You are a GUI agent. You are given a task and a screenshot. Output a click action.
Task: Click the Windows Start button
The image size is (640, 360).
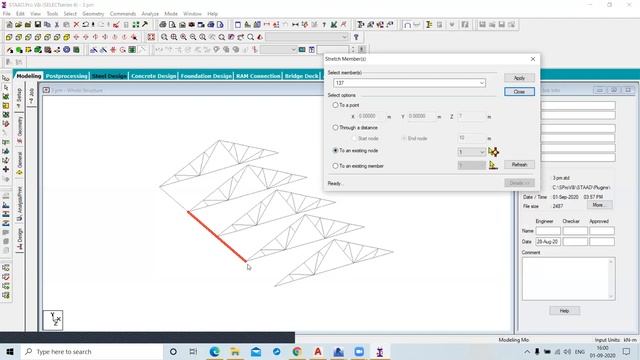(x=10, y=351)
